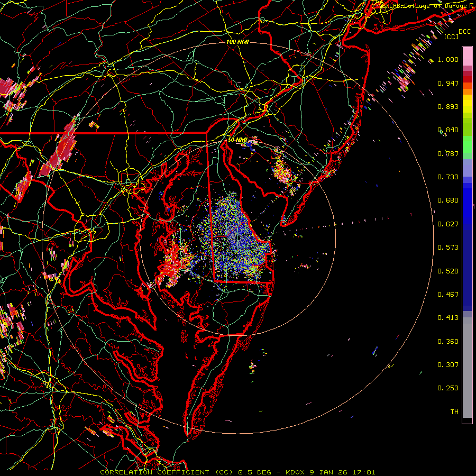476x476 pixels.
Task: Click the 0.307 scale value
Action: [448, 365]
